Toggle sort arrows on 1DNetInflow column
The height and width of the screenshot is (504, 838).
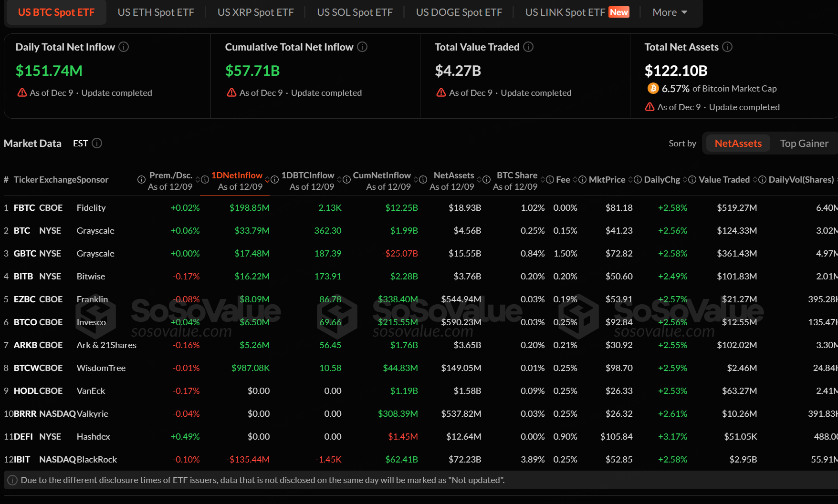click(268, 180)
